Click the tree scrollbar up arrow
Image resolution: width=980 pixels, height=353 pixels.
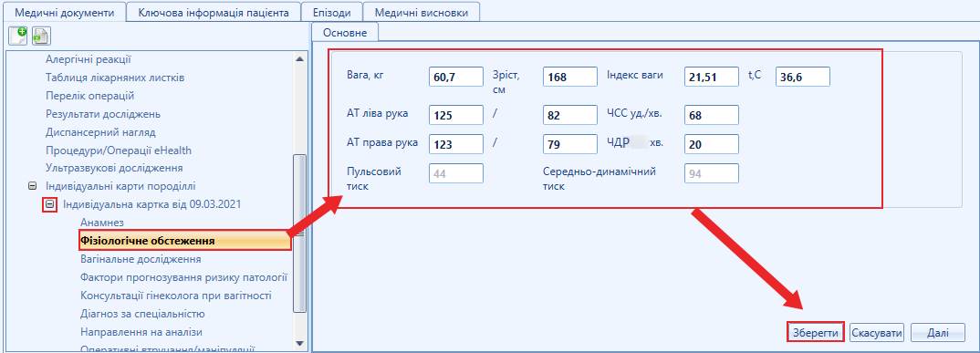pos(299,59)
